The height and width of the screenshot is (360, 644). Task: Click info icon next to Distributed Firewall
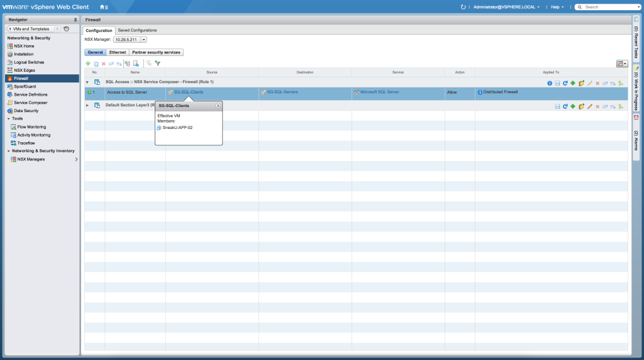pos(480,93)
